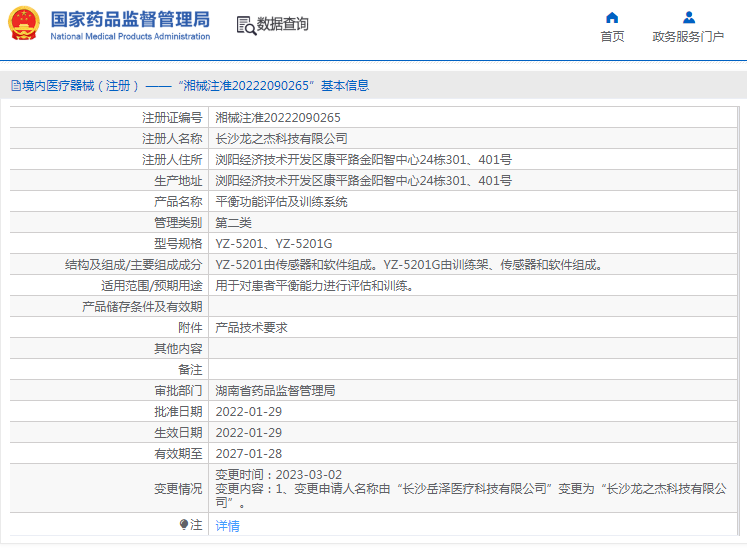The height and width of the screenshot is (552, 747).
Task: Click management category 第二类
Action: (x=233, y=222)
